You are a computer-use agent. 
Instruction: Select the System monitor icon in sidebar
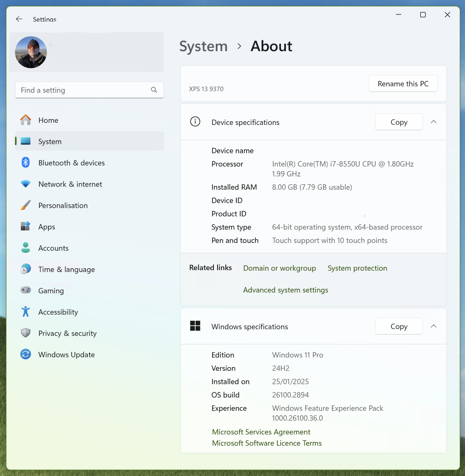pyautogui.click(x=26, y=141)
